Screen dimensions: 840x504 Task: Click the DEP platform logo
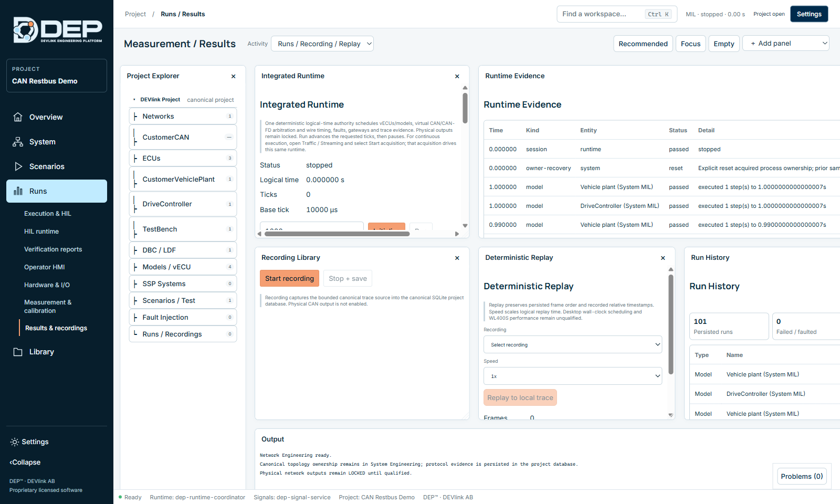[57, 29]
